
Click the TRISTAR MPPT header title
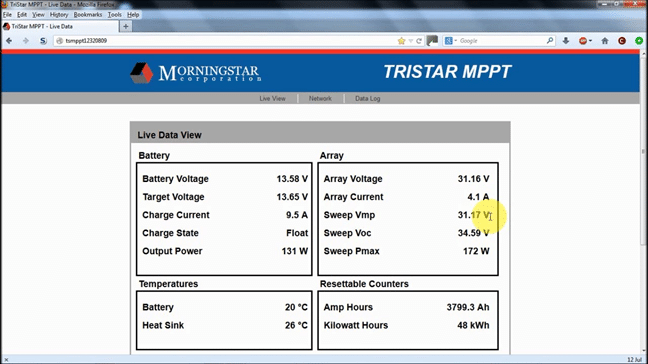447,72
